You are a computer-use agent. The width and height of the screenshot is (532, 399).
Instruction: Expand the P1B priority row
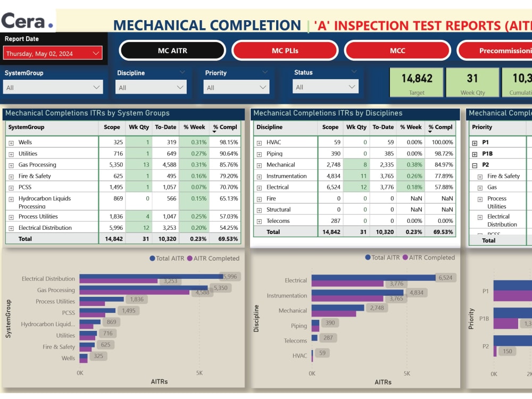[475, 154]
